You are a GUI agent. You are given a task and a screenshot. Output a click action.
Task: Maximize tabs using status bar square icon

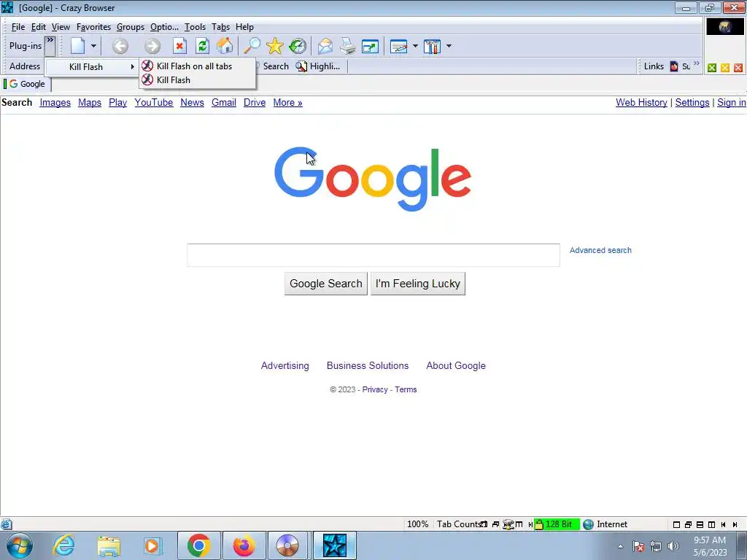tap(676, 525)
